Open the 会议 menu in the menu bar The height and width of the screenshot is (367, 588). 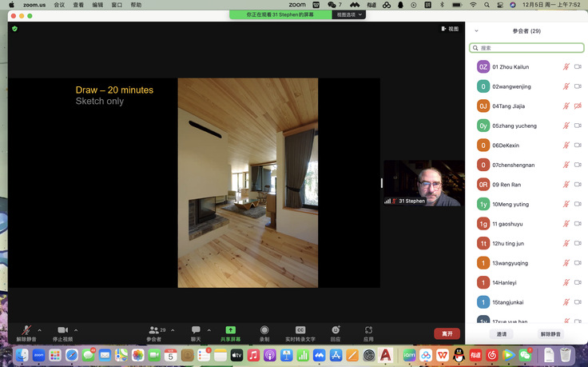[x=59, y=5]
